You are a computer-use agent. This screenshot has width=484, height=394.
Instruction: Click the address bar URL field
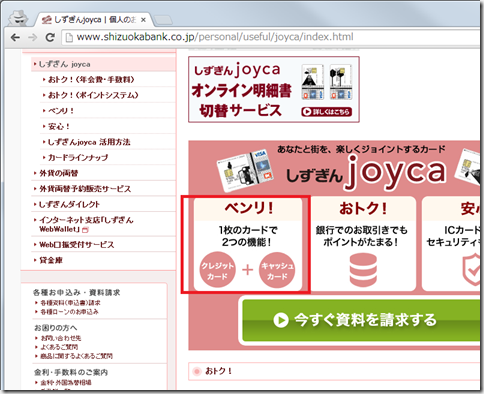(x=271, y=37)
